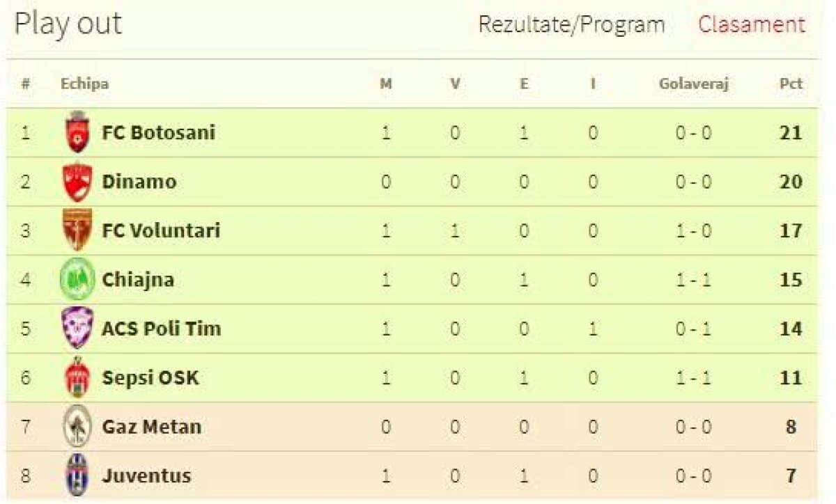Click the Sepsi OSK team crest
This screenshot has height=504, width=836.
[x=77, y=378]
